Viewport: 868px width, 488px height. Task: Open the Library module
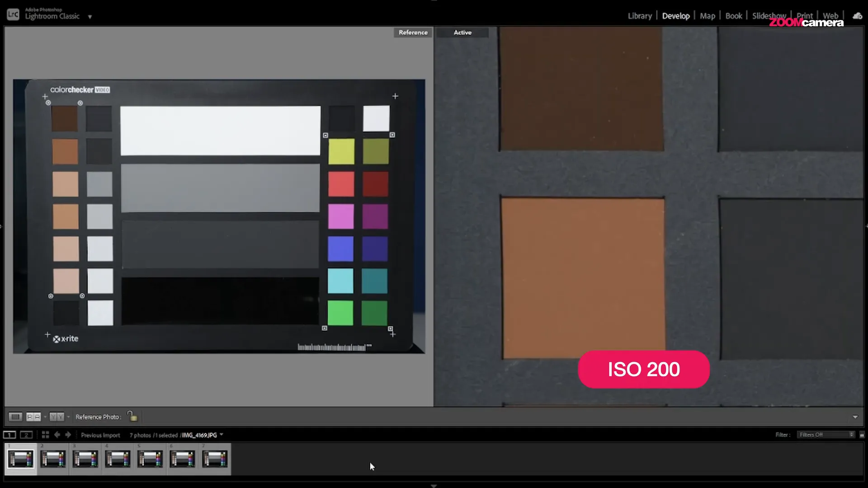pos(639,16)
